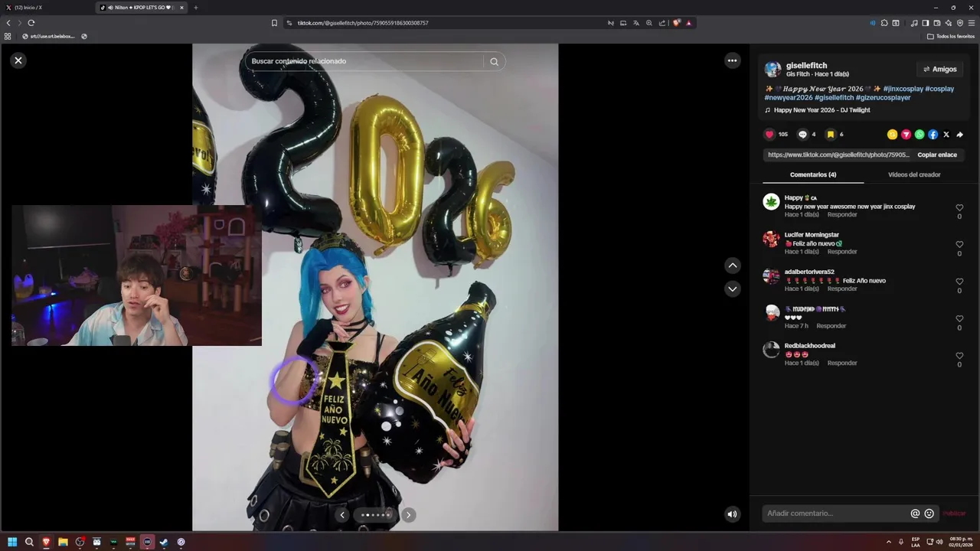Open the #gisellefitch hashtag
980x551 pixels.
pos(834,98)
